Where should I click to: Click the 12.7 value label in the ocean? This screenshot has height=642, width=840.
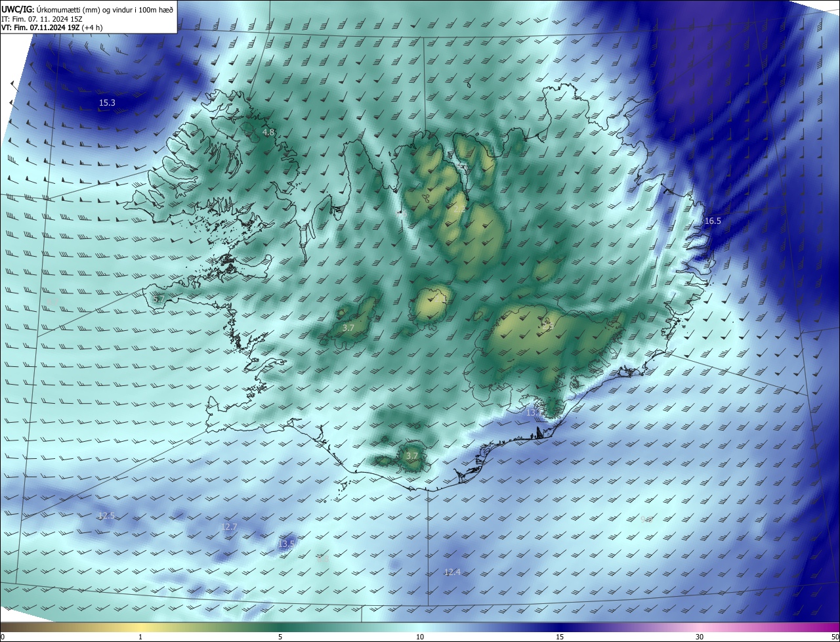click(x=229, y=527)
